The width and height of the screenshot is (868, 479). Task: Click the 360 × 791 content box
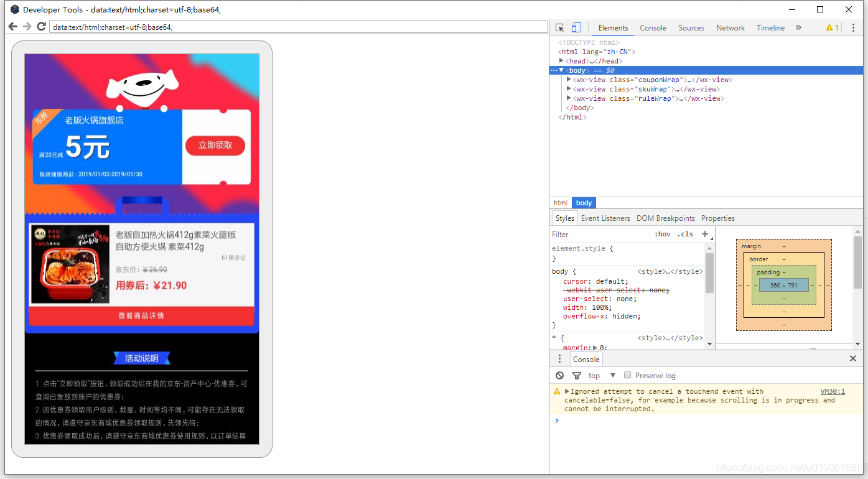pyautogui.click(x=783, y=285)
